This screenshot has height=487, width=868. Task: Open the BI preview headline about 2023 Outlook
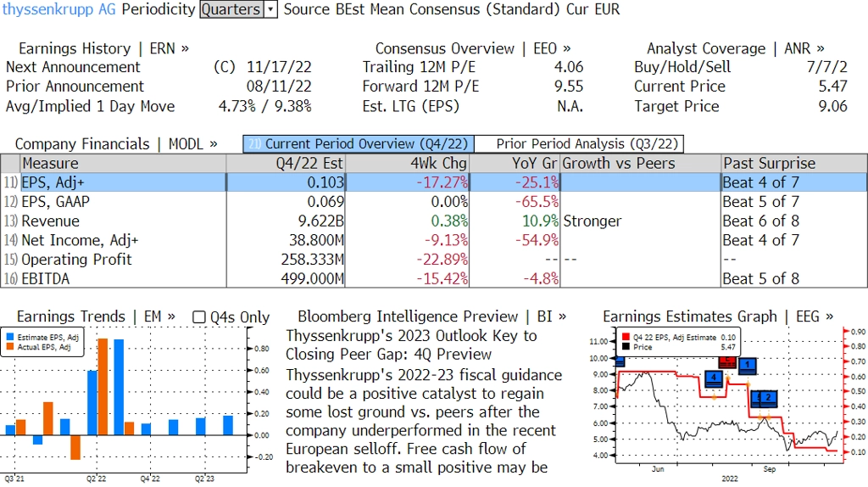(411, 345)
